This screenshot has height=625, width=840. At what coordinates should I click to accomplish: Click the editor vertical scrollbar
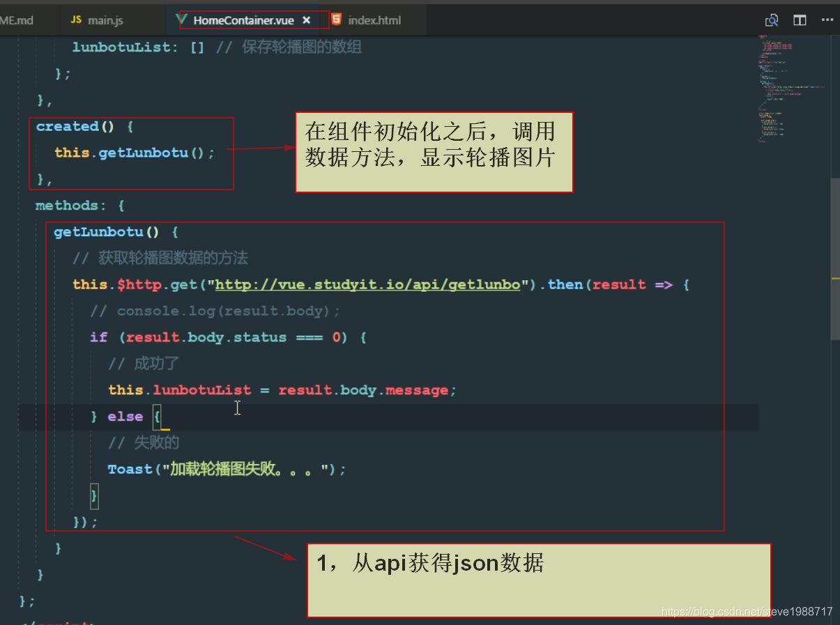coord(835,258)
